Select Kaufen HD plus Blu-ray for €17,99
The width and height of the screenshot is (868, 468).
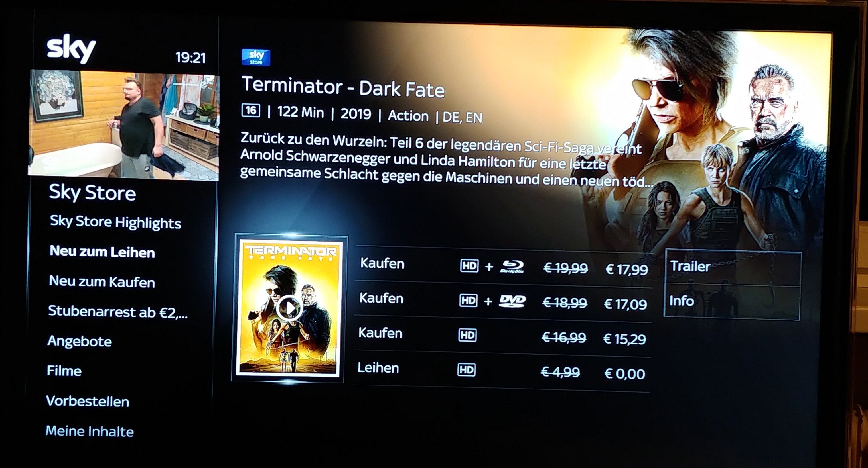click(x=503, y=266)
